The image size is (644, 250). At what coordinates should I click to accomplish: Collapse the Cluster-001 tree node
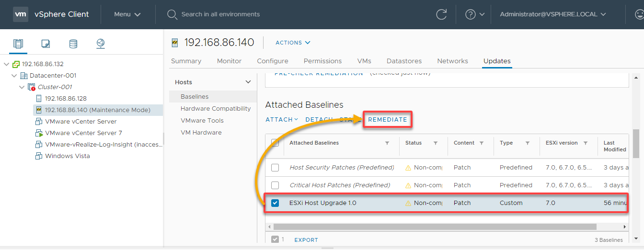(x=22, y=87)
